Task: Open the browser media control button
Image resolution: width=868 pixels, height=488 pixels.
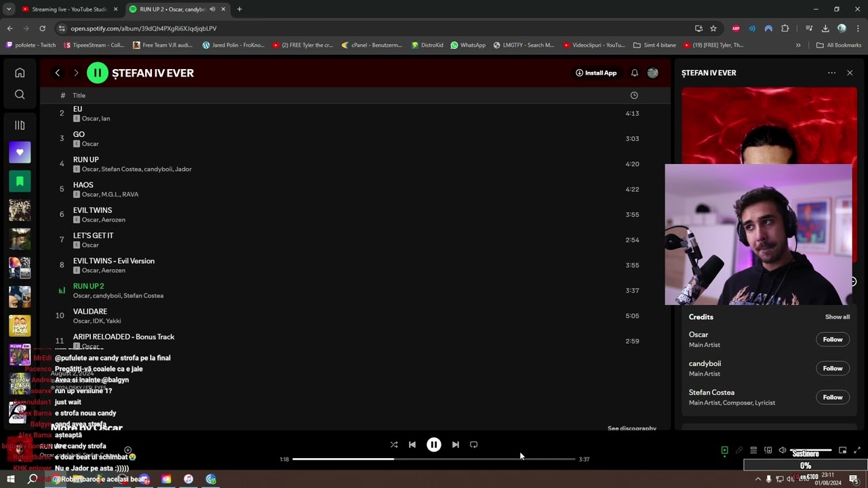Action: click(x=809, y=28)
